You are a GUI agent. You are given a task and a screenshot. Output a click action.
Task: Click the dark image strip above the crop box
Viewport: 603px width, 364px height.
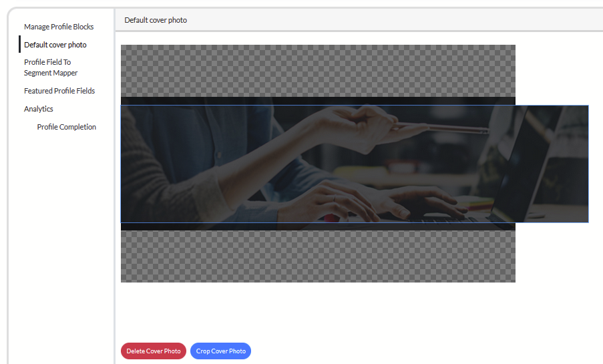pyautogui.click(x=318, y=101)
